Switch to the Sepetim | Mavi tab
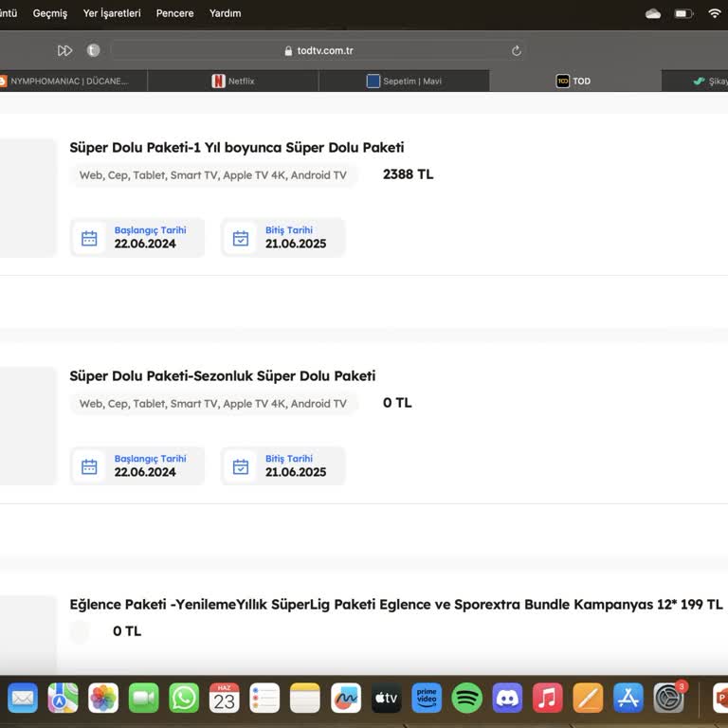Screen dimensions: 728x728 [404, 82]
